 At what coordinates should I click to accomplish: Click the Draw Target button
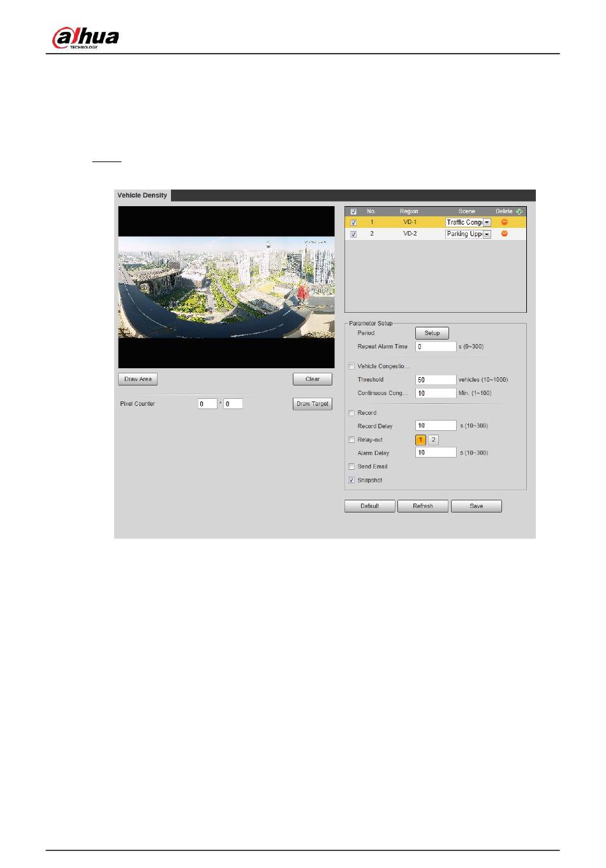coord(312,404)
